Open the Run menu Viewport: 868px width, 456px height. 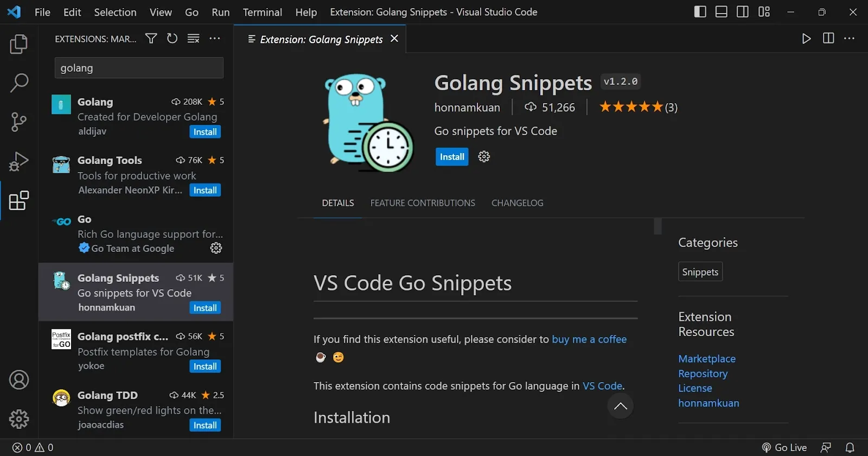click(220, 12)
